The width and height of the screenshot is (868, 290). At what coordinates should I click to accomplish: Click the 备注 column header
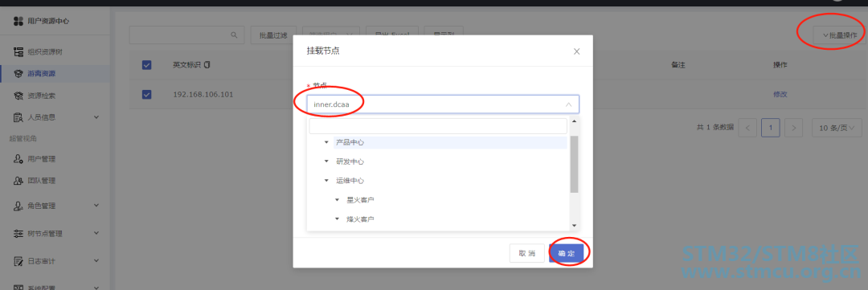(678, 65)
